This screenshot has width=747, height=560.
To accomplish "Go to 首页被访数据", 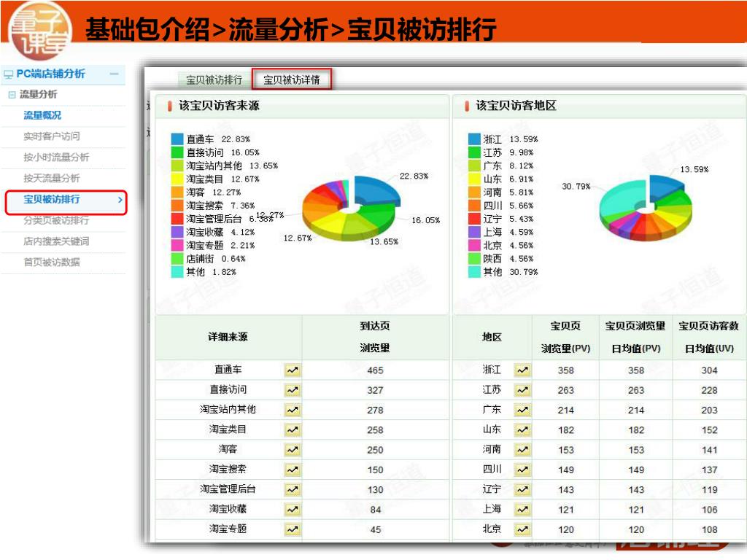I will pos(52,262).
